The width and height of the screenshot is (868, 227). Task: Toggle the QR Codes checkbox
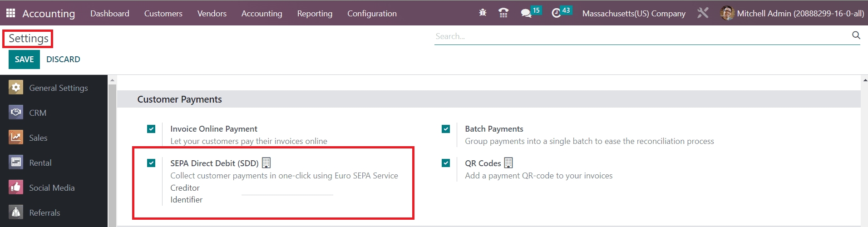446,163
